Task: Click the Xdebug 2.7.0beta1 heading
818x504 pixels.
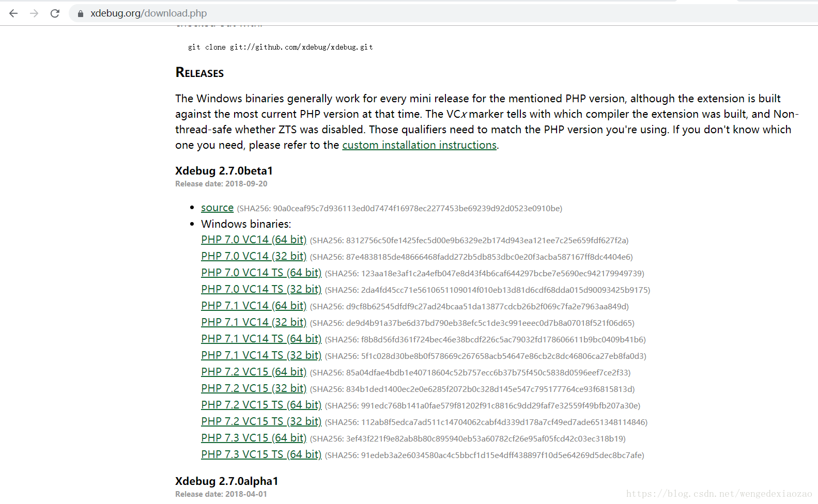Action: point(224,171)
